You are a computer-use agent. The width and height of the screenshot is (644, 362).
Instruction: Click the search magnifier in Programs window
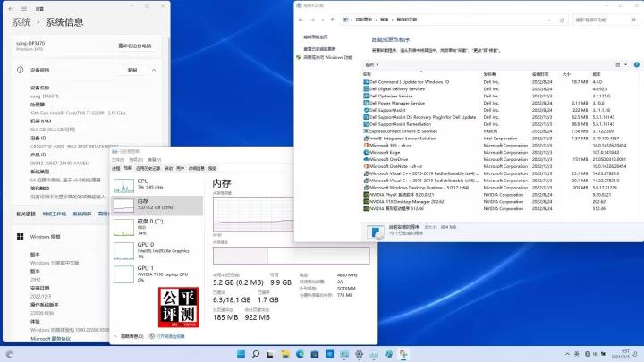pyautogui.click(x=633, y=20)
